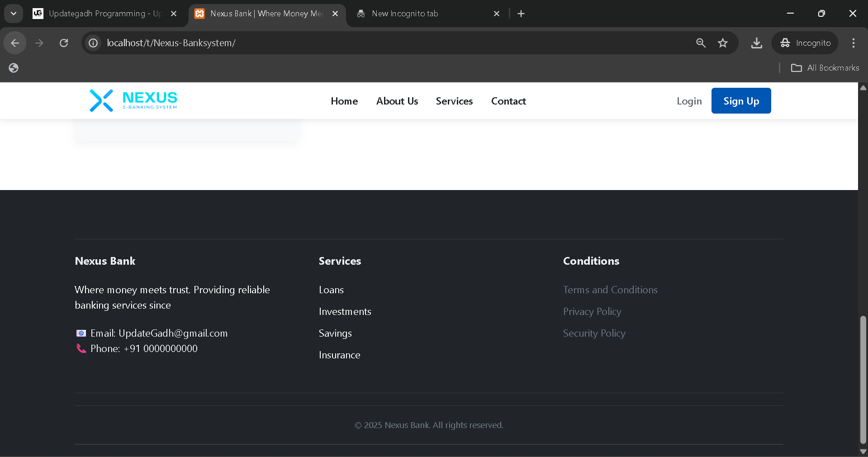Expand the tab search dropdown arrow

click(x=14, y=14)
